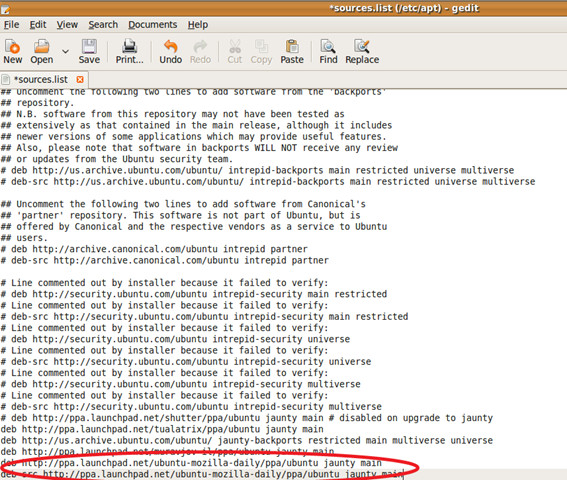Save the sources.list file
The width and height of the screenshot is (567, 480).
(89, 51)
